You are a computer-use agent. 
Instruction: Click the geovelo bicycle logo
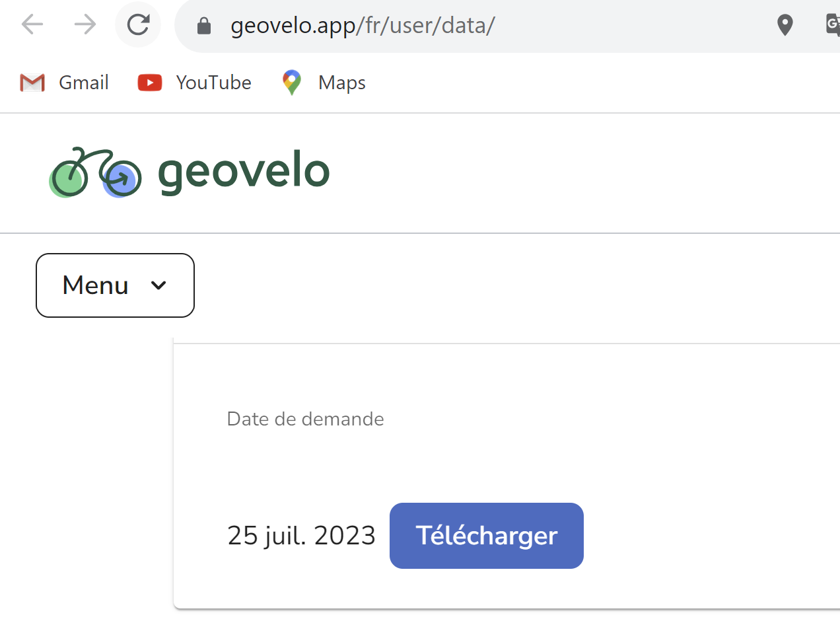(94, 172)
